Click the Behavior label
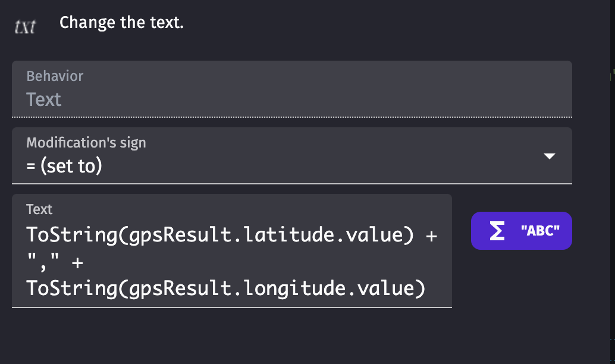This screenshot has width=615, height=364. pyautogui.click(x=54, y=76)
